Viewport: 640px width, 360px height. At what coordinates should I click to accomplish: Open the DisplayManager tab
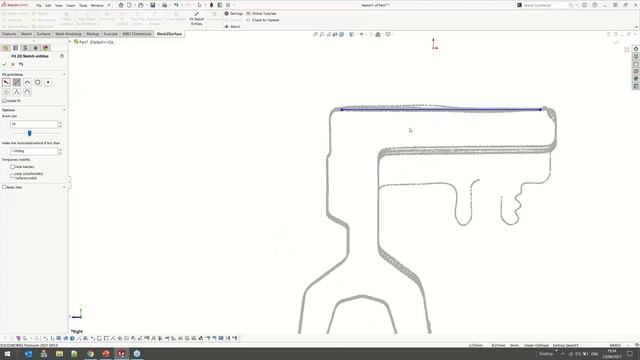[45, 48]
